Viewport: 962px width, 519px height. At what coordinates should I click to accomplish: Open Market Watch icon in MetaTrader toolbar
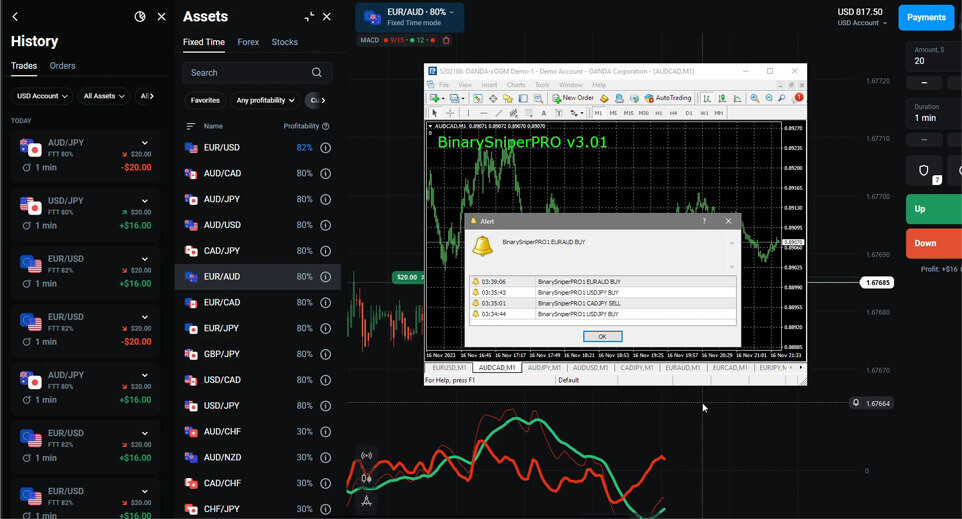click(x=478, y=98)
